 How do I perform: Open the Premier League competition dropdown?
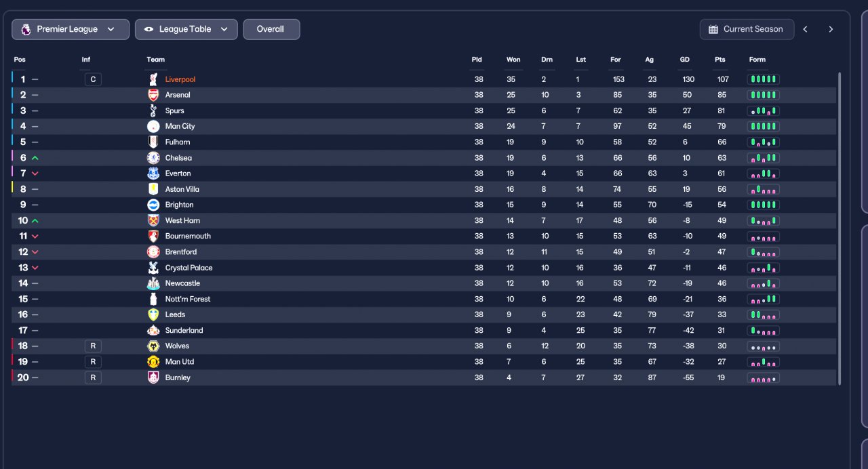pyautogui.click(x=71, y=29)
